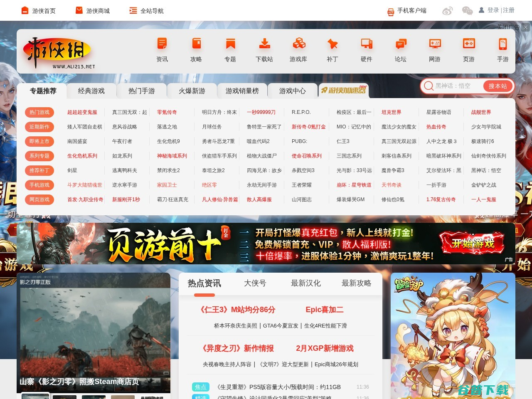Click the 搜本站 search button
The width and height of the screenshot is (532, 399).
(498, 86)
